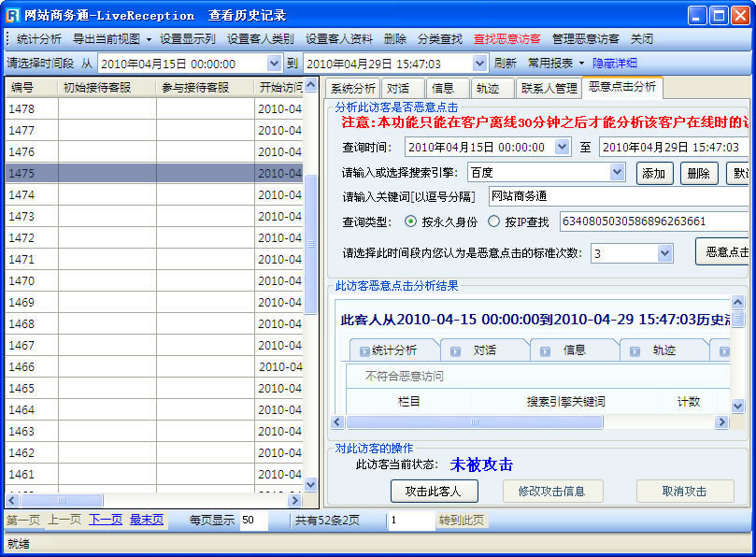Jump to the last page via 最末页

click(147, 520)
